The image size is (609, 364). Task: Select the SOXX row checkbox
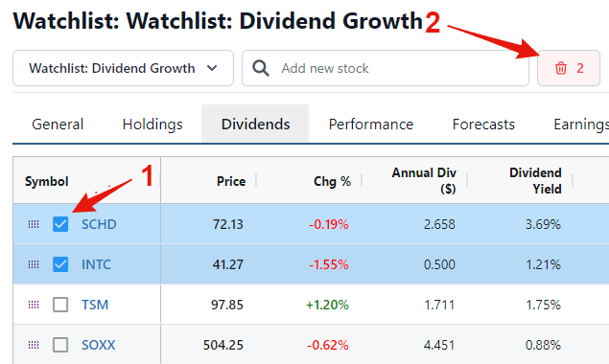(60, 345)
